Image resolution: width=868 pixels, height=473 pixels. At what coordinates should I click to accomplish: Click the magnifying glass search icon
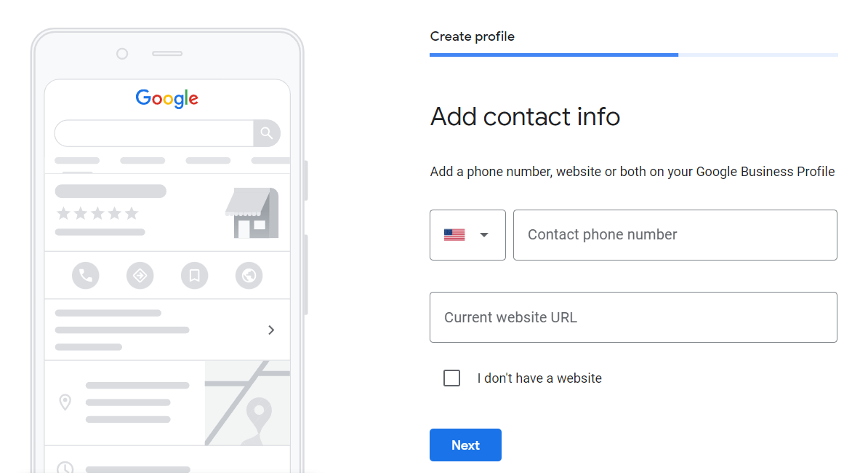coord(267,133)
